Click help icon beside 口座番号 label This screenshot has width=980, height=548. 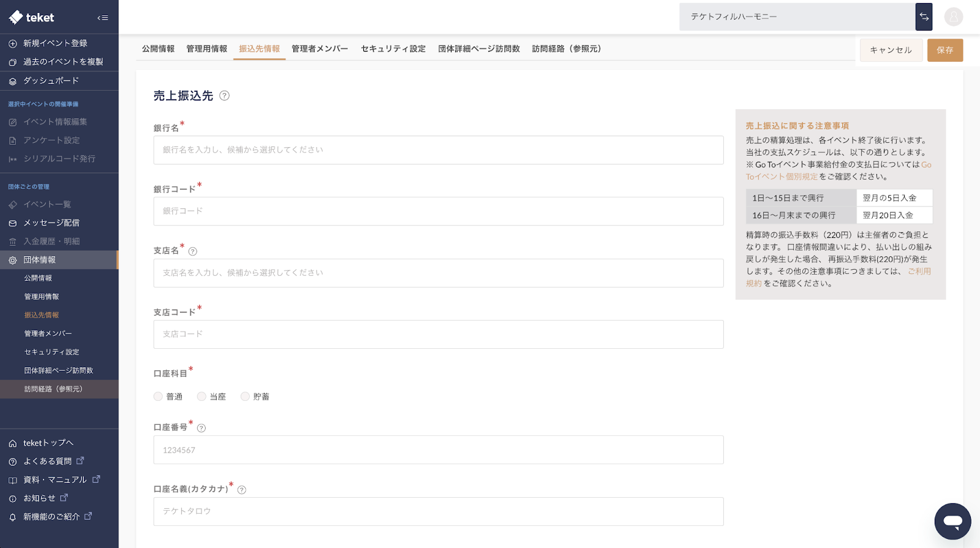point(202,428)
